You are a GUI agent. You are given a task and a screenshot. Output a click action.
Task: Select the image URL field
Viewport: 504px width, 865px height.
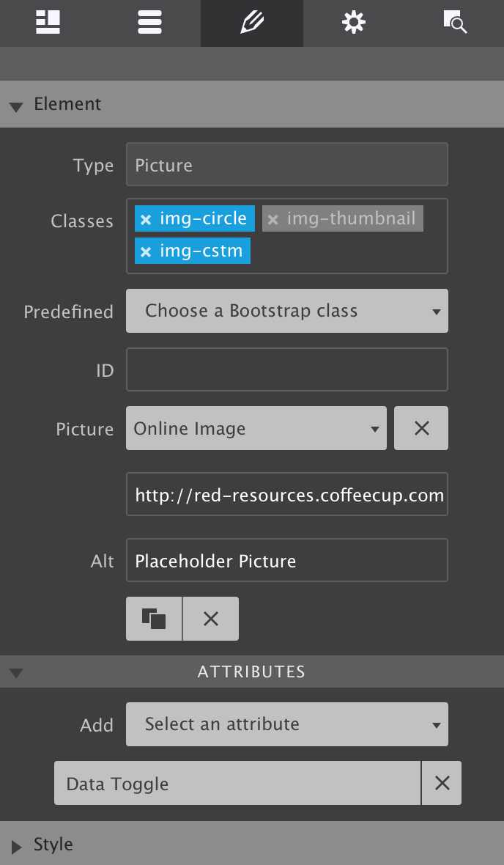point(286,494)
